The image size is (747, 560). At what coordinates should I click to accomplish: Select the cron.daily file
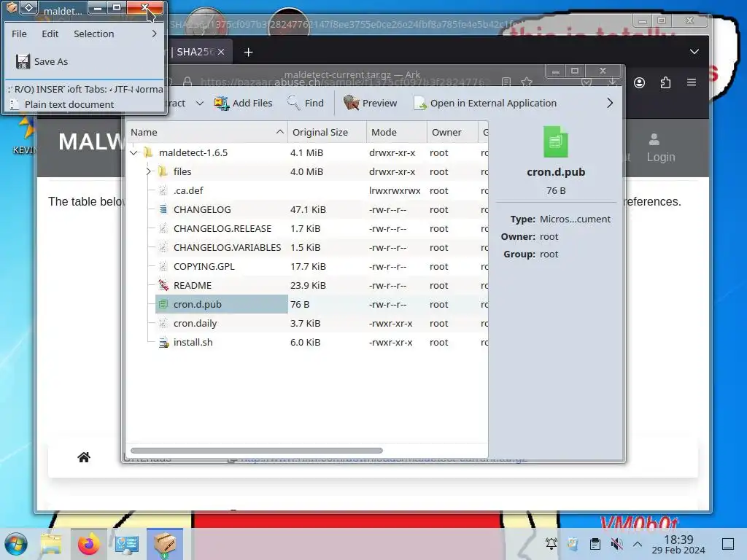195,323
